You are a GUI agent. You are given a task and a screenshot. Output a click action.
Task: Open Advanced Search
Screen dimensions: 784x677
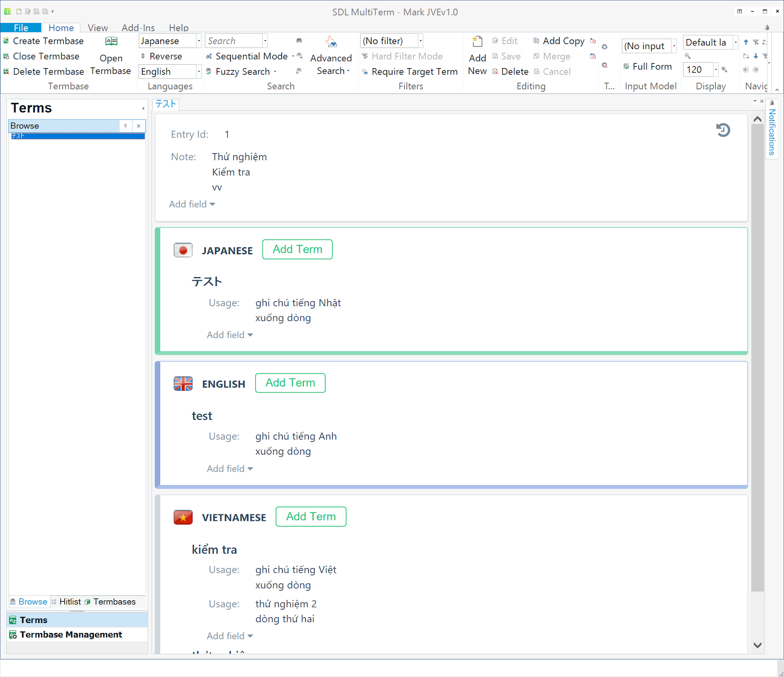click(x=331, y=56)
